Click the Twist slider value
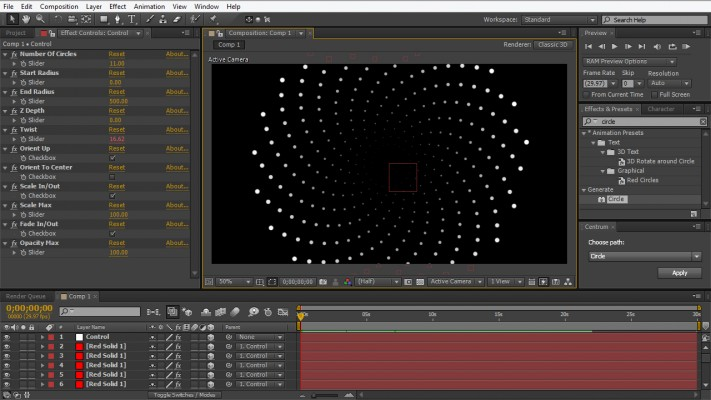 tap(116, 139)
